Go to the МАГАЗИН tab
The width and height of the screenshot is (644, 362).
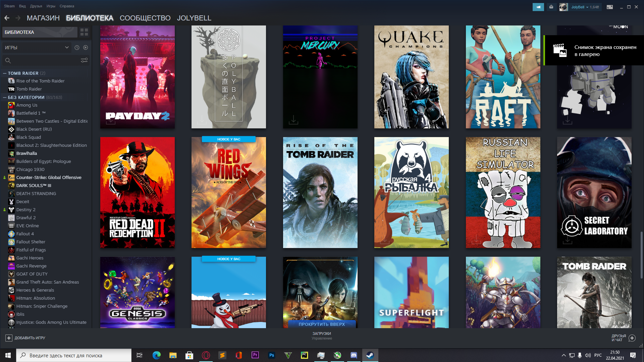(x=43, y=18)
